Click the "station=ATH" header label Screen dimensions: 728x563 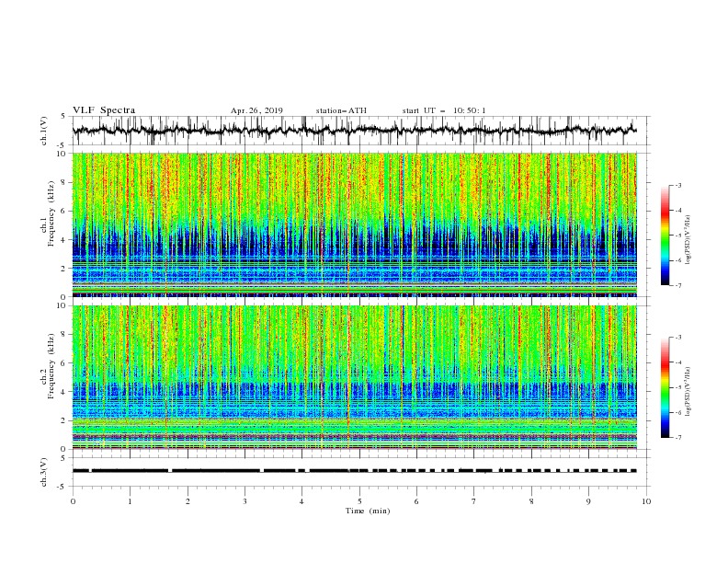341,110
